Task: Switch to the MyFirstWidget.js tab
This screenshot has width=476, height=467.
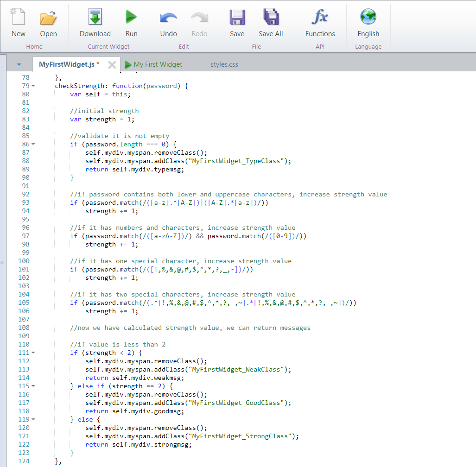Action: click(69, 64)
